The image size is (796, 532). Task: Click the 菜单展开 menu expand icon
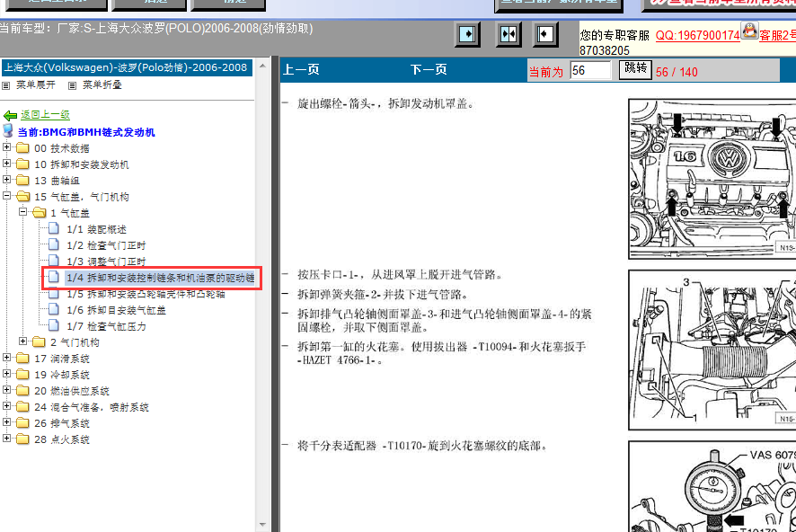pyautogui.click(x=6, y=85)
